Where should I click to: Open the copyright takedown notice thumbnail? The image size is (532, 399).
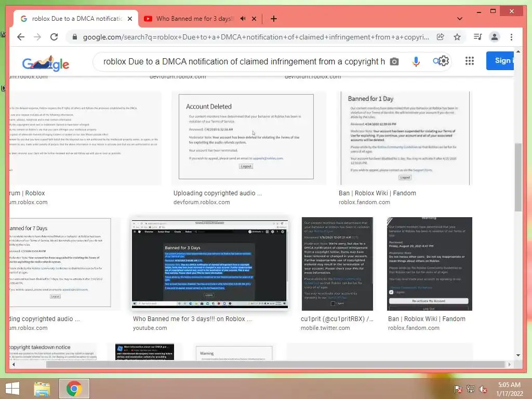pyautogui.click(x=54, y=352)
